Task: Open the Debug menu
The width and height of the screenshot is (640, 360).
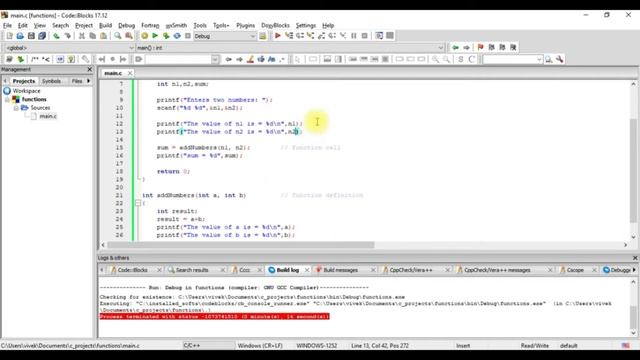Action: click(x=127, y=25)
